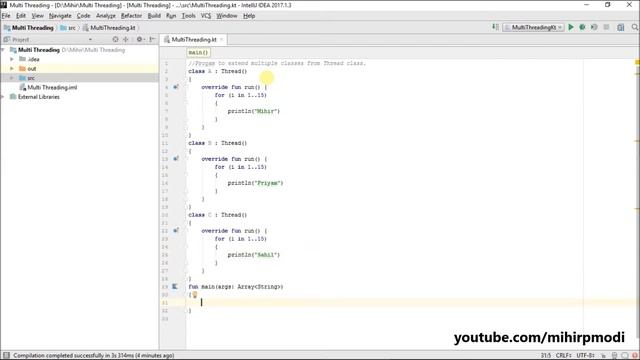This screenshot has height=360, width=640.
Task: Click the Stop process icon
Action: (607, 27)
